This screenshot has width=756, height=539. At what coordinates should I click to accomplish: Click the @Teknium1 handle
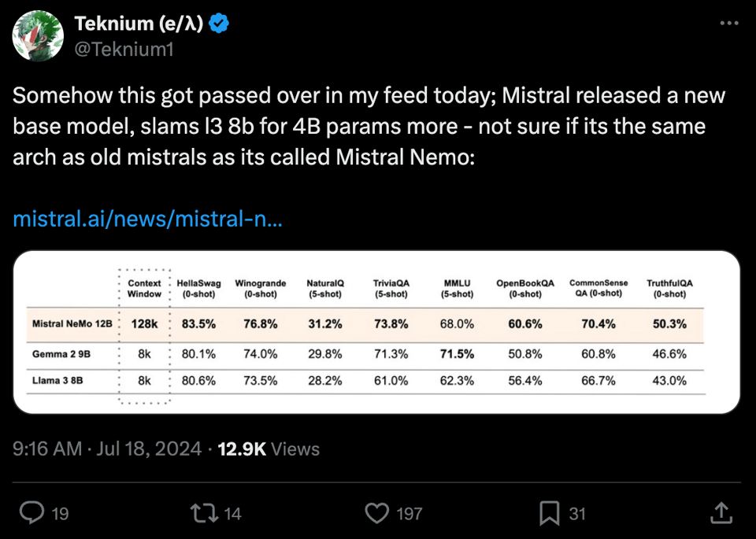coord(124,49)
